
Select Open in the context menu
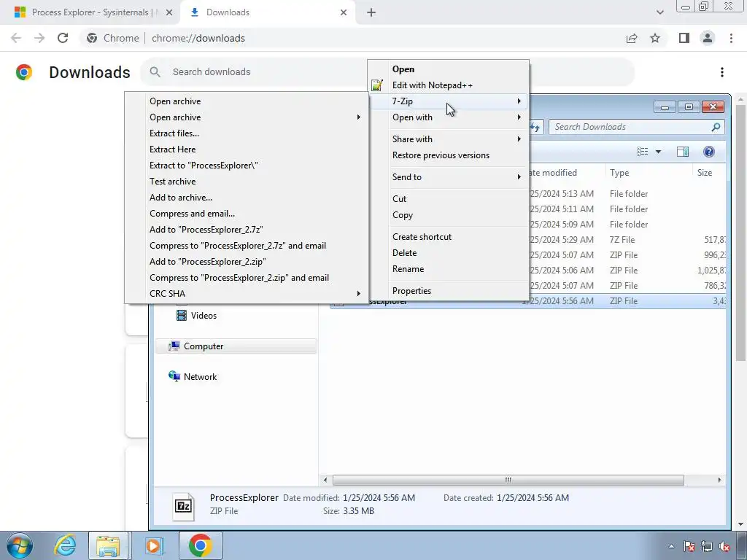tap(449, 69)
